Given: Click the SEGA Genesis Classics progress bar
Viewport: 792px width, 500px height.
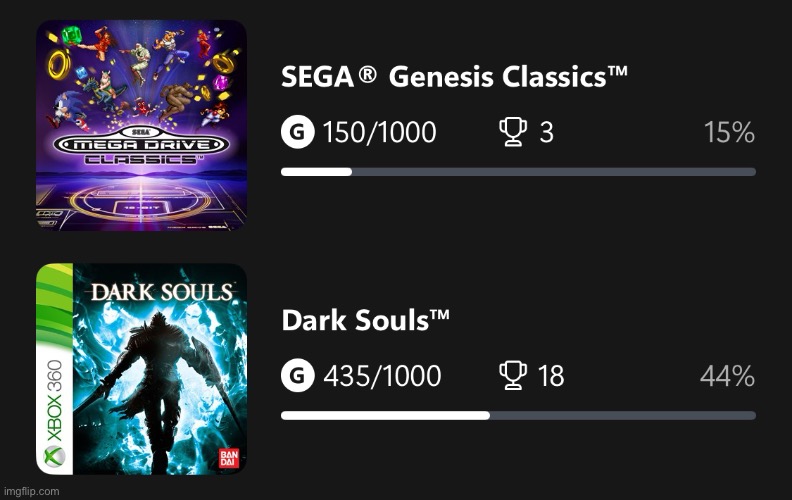Looking at the screenshot, I should (518, 172).
